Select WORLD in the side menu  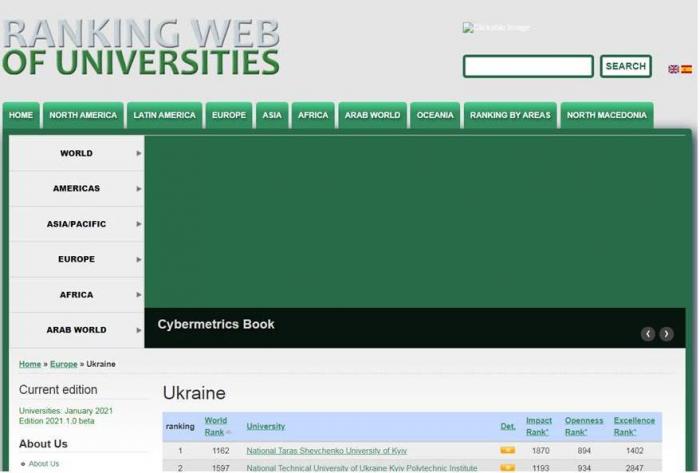point(76,153)
